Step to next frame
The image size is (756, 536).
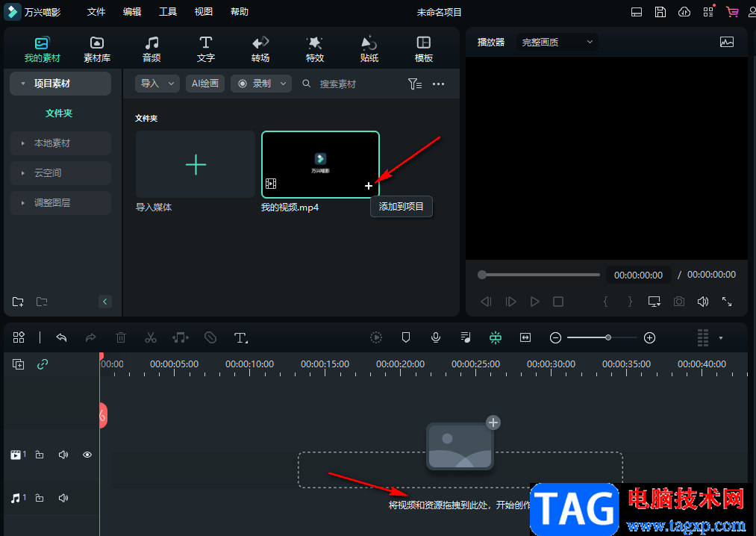[510, 302]
